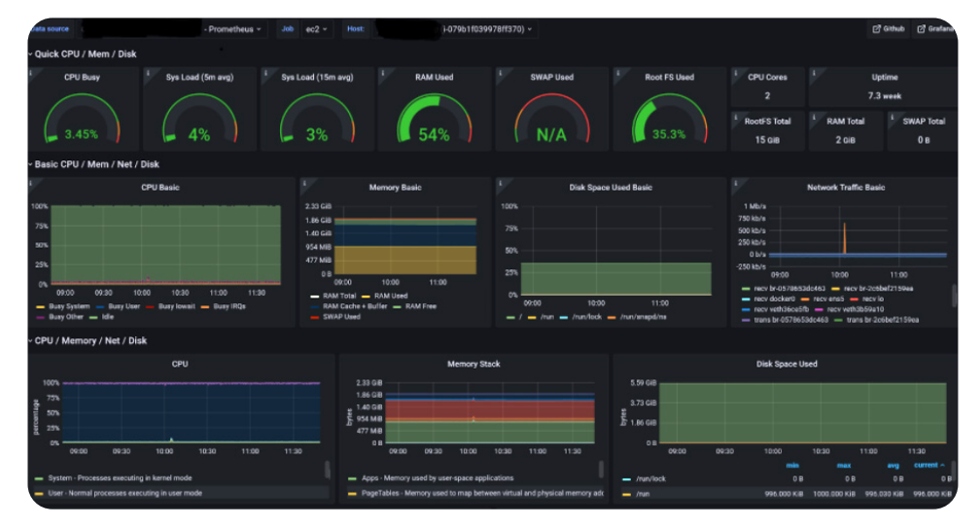Open the Disk Space Used panel title menu
This screenshot has height=527, width=980.
[x=787, y=364]
